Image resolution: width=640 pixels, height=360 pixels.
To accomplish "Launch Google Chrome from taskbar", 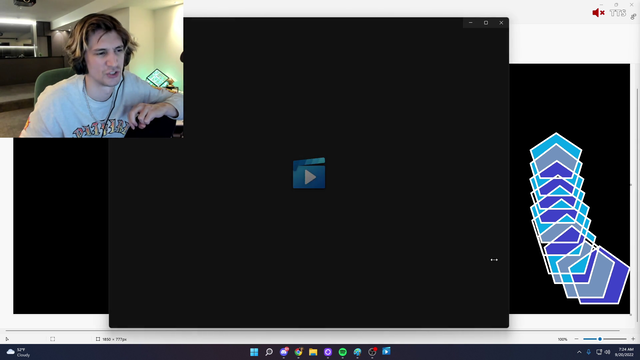I will pos(298,352).
